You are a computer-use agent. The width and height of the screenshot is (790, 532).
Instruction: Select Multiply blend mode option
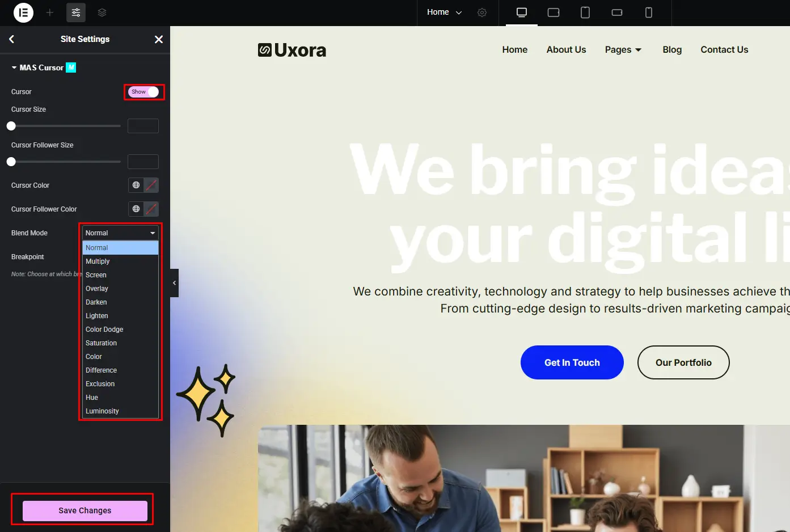pyautogui.click(x=120, y=261)
